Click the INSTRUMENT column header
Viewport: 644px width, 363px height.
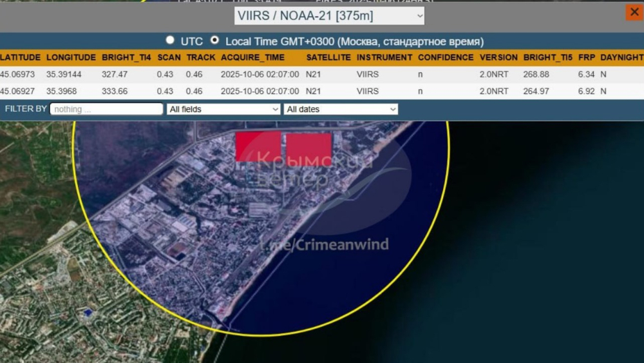pos(384,57)
